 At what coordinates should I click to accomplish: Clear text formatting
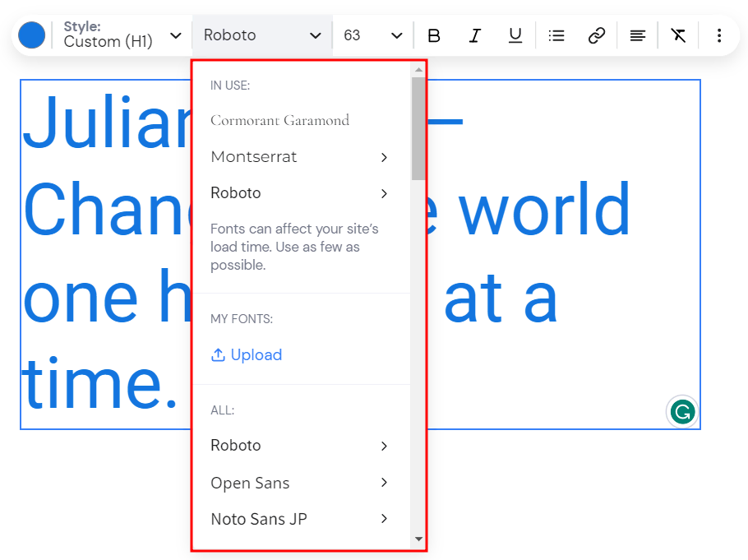pyautogui.click(x=678, y=35)
